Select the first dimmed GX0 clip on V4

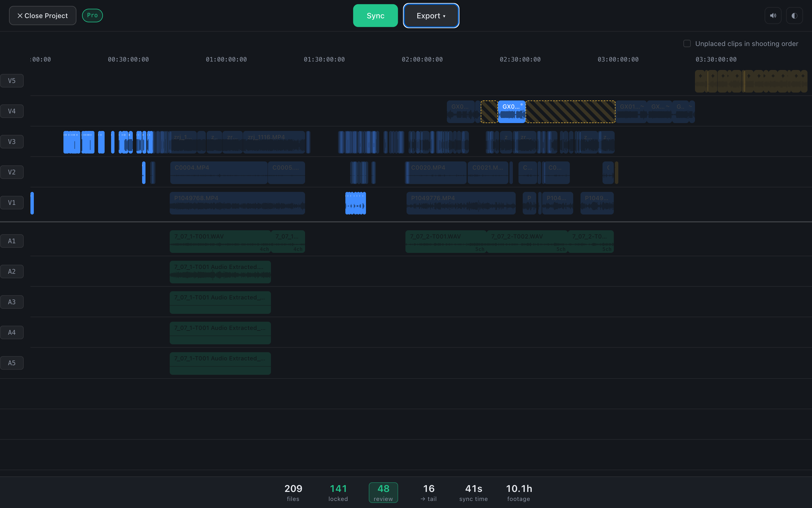461,112
